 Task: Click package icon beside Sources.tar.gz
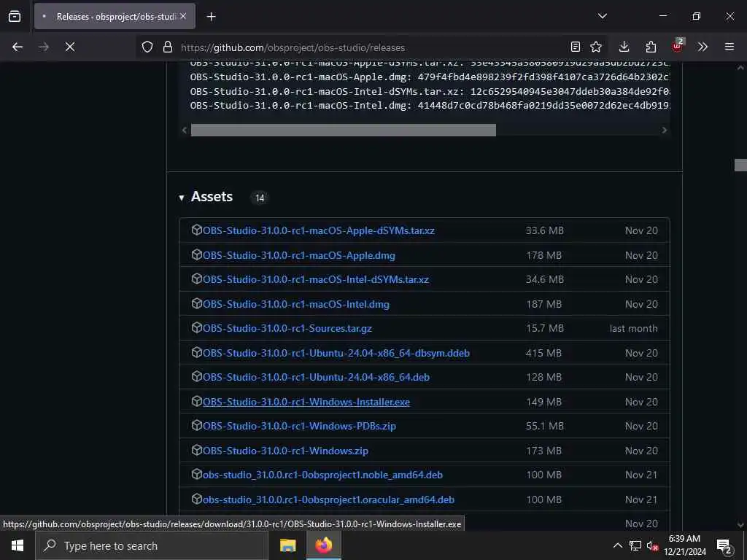click(196, 328)
